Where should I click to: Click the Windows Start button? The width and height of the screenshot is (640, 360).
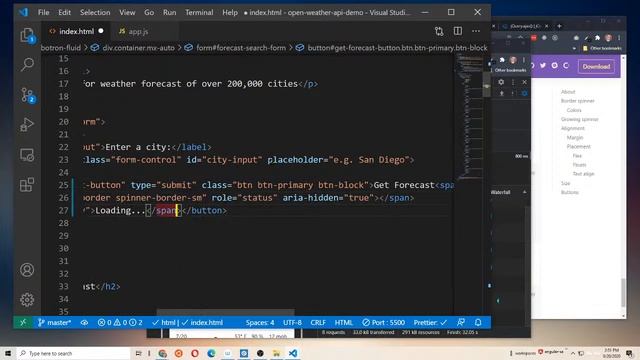tap(8, 353)
